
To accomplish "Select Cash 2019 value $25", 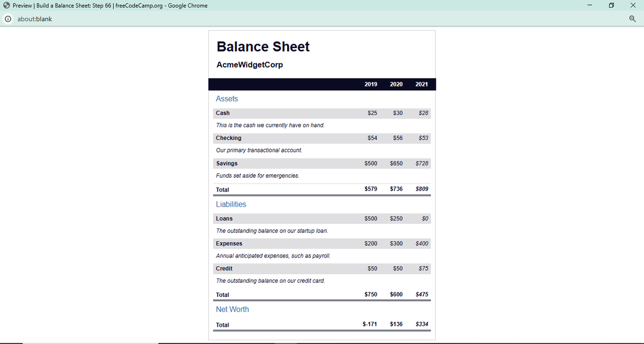I will pos(372,113).
